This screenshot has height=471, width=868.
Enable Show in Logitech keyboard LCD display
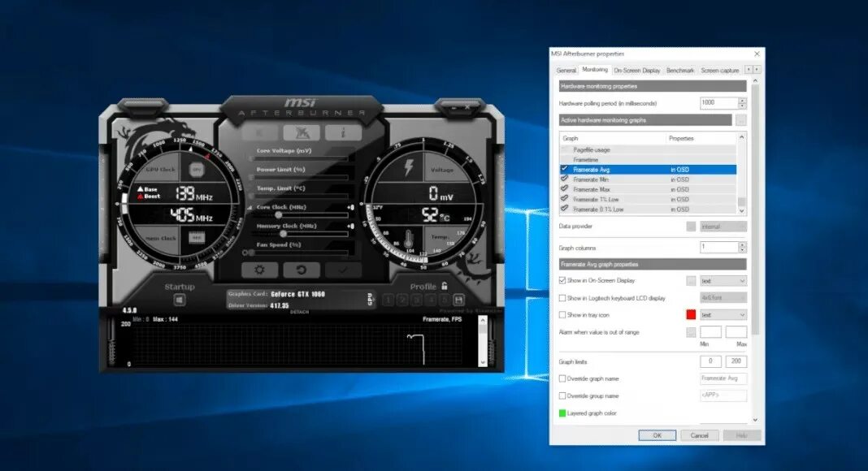coord(562,298)
